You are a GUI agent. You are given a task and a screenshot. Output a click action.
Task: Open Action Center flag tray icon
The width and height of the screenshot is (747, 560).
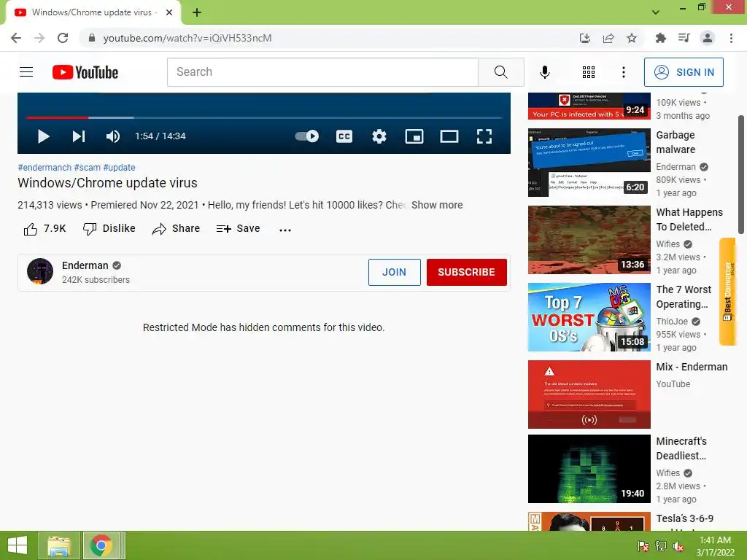pyautogui.click(x=643, y=546)
